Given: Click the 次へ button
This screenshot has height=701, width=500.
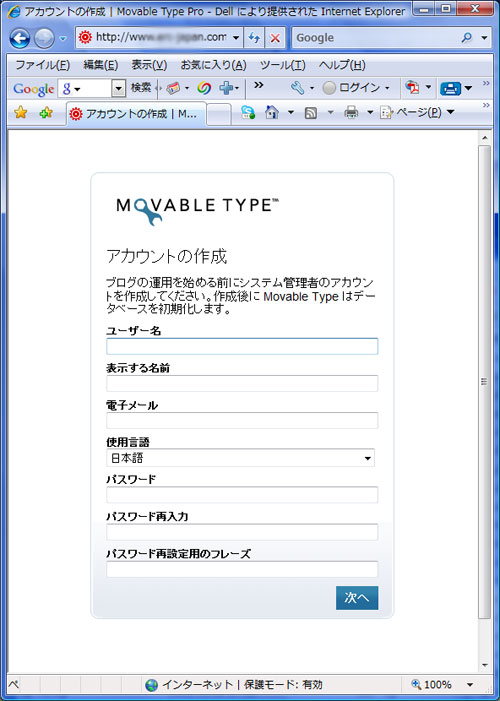Looking at the screenshot, I should pos(357,598).
